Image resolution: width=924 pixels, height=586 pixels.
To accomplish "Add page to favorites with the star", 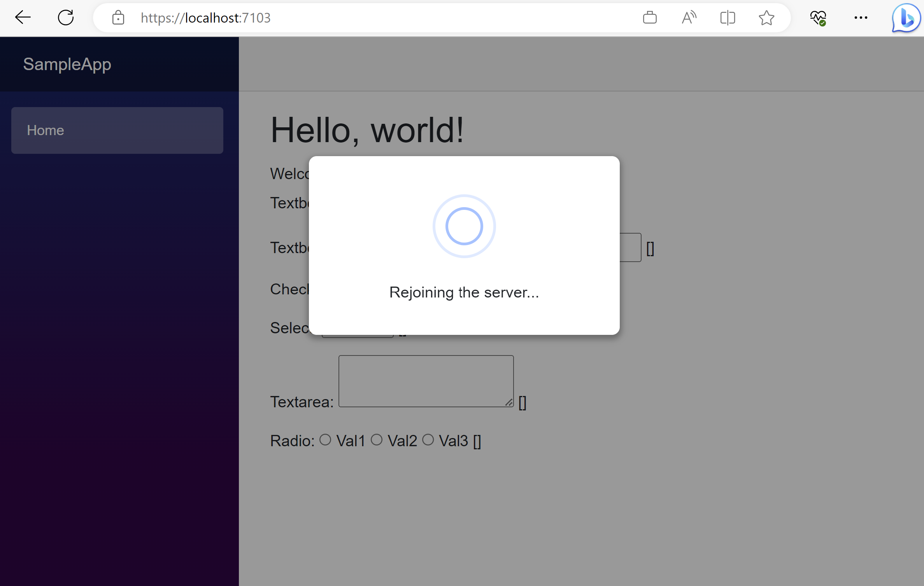I will pyautogui.click(x=766, y=18).
